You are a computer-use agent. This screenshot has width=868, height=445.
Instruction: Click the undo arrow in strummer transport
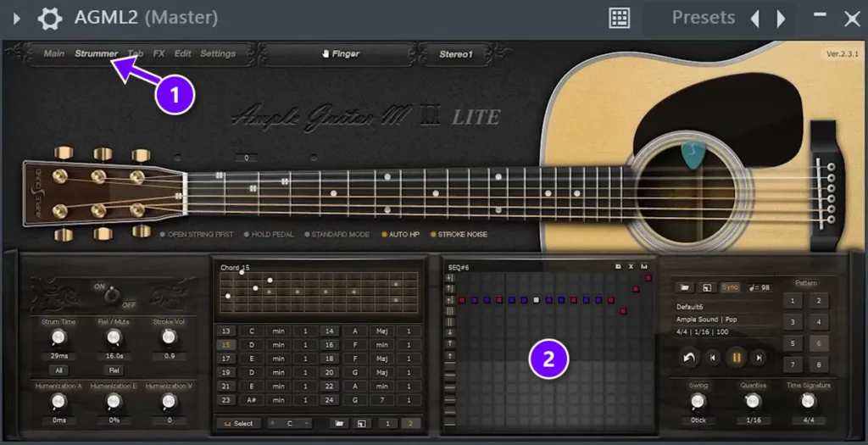pyautogui.click(x=689, y=358)
